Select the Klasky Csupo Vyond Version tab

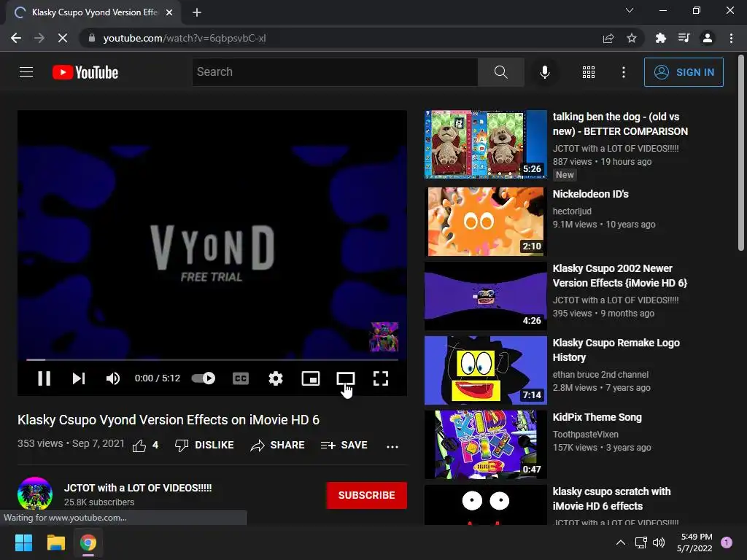tap(93, 12)
